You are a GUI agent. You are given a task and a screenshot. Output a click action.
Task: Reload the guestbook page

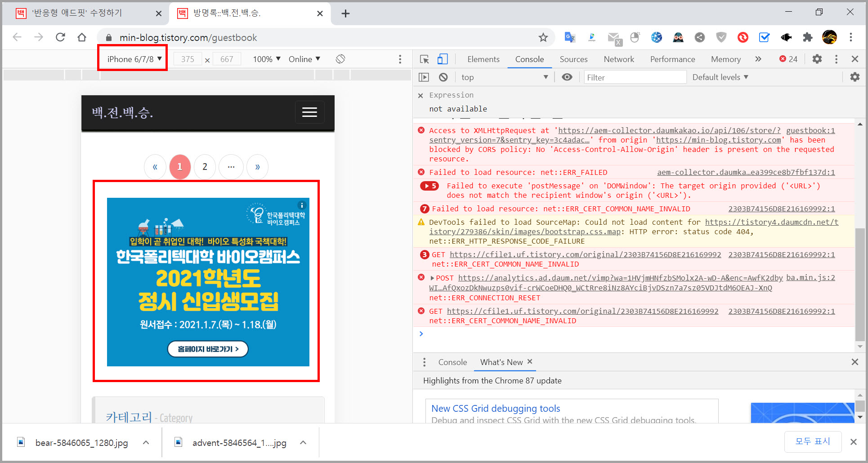click(x=60, y=37)
